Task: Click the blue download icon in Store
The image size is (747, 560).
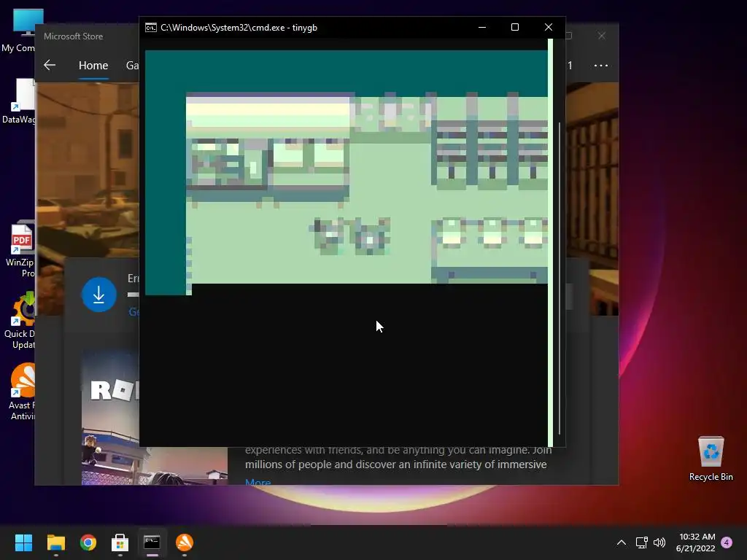Action: pos(98,295)
